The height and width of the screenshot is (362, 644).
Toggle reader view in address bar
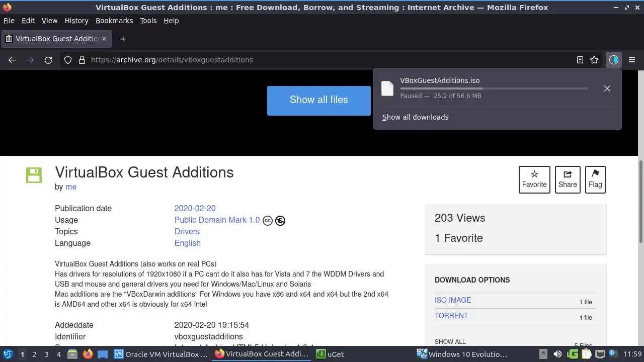[580, 60]
